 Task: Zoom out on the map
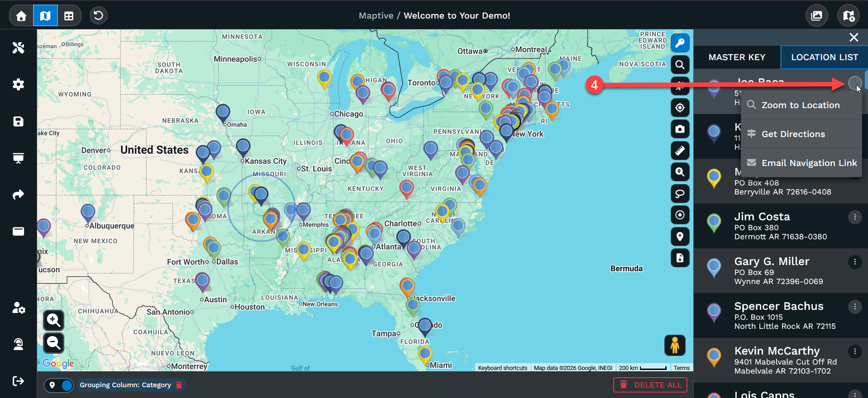point(53,343)
